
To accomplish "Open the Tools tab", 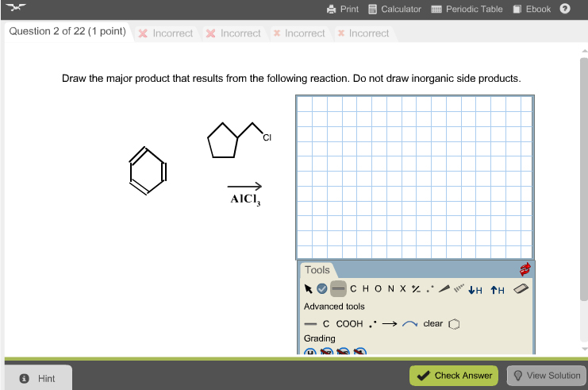I will (317, 270).
